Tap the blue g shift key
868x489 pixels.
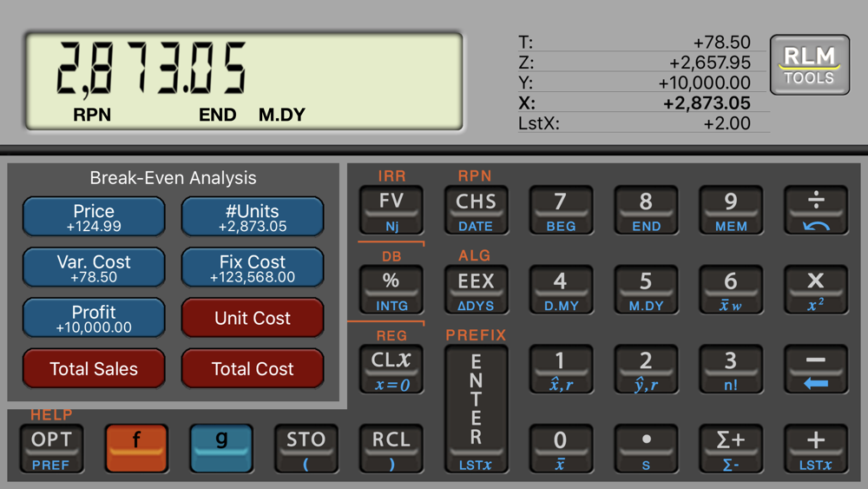tap(221, 448)
